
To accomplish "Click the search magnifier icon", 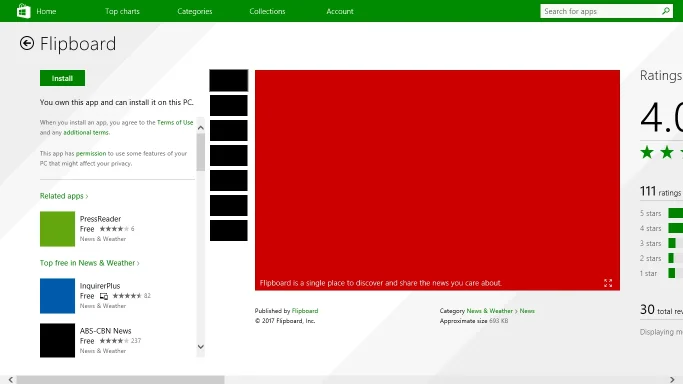I will [x=666, y=11].
